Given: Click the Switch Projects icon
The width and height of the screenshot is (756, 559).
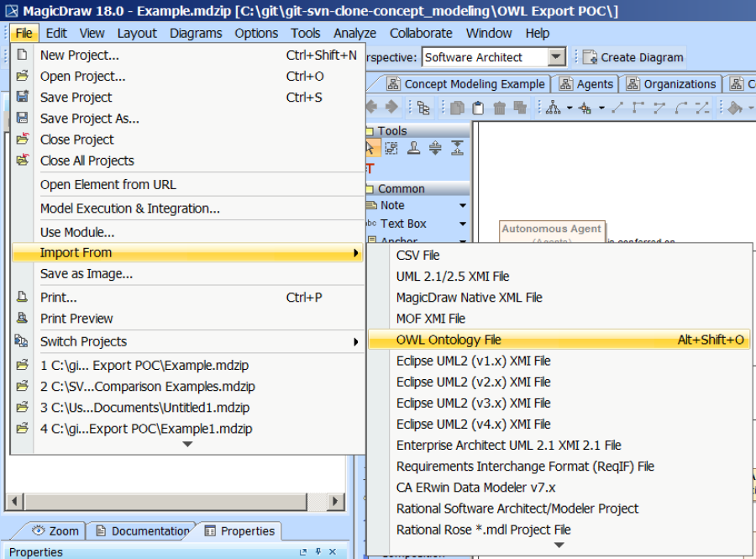Looking at the screenshot, I should (x=21, y=340).
